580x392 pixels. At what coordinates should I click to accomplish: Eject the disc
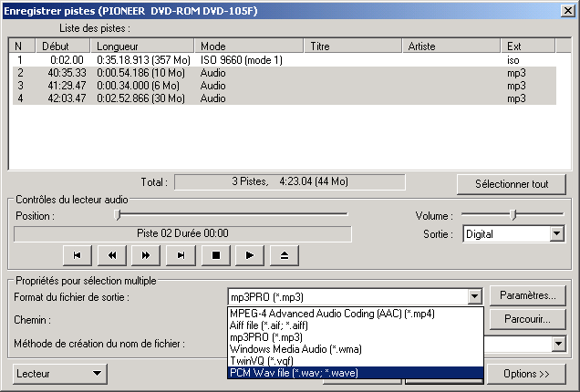[x=284, y=255]
